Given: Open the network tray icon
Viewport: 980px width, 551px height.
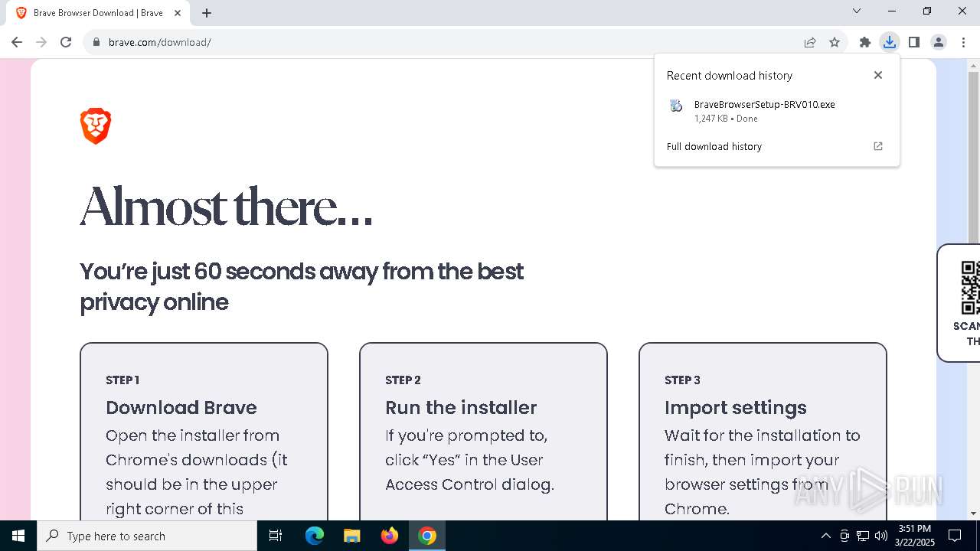Looking at the screenshot, I should [x=863, y=536].
